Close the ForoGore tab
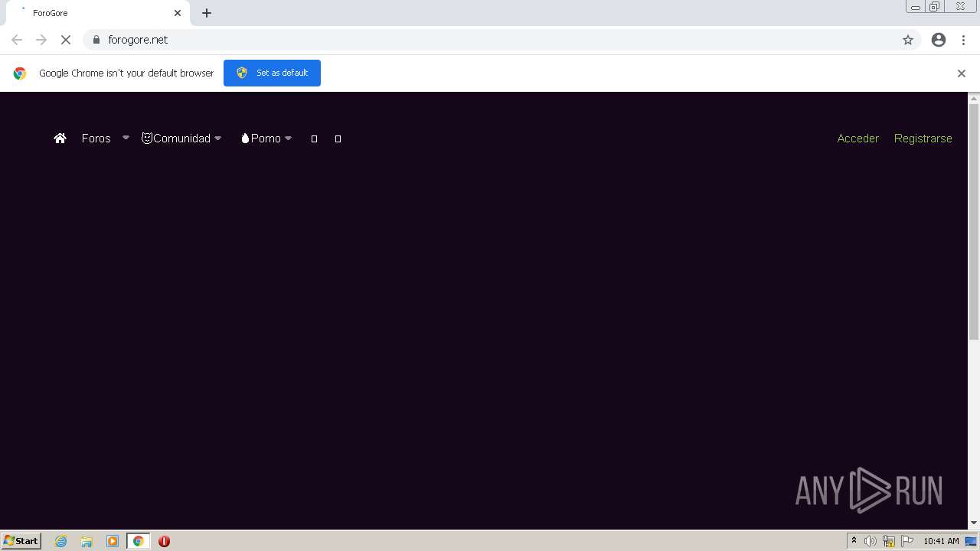Image resolution: width=980 pixels, height=551 pixels. pos(178,13)
